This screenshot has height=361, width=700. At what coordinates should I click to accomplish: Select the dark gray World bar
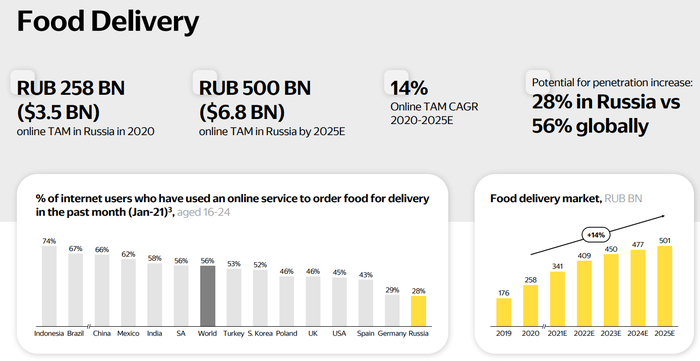[208, 296]
